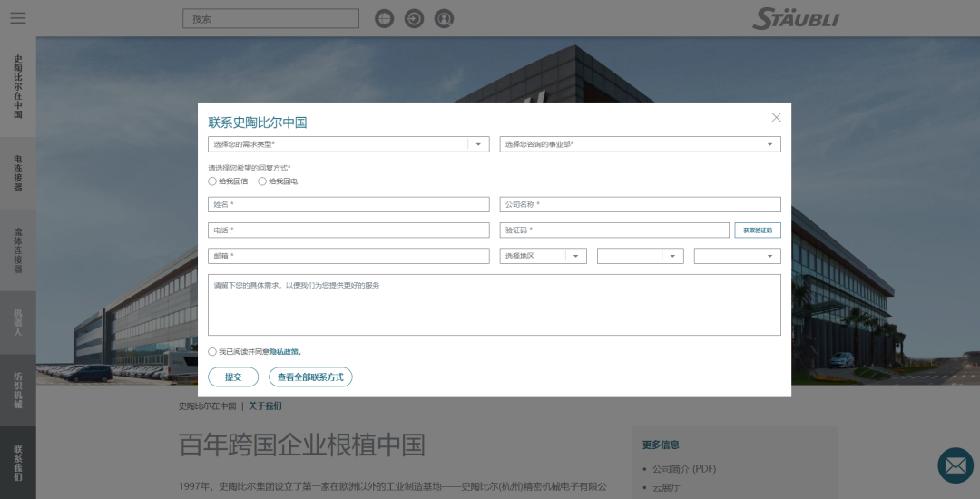
Task: Click the 史陶比尔在中国 breadcrumb link
Action: pyautogui.click(x=208, y=406)
